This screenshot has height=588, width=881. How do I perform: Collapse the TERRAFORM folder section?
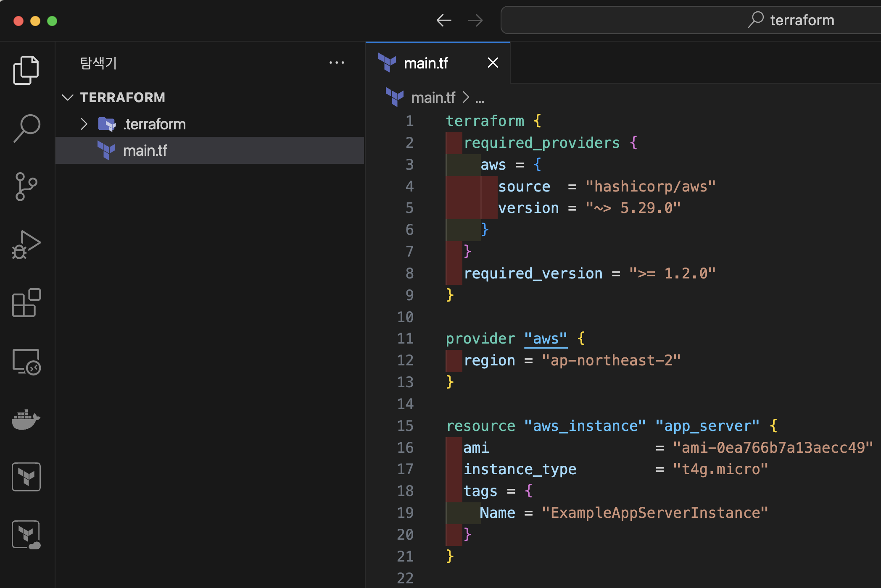point(68,97)
